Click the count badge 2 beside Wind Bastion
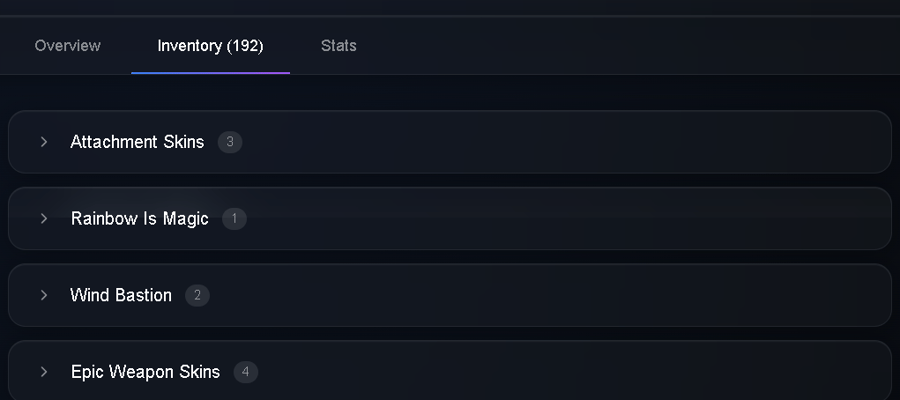 tap(197, 295)
